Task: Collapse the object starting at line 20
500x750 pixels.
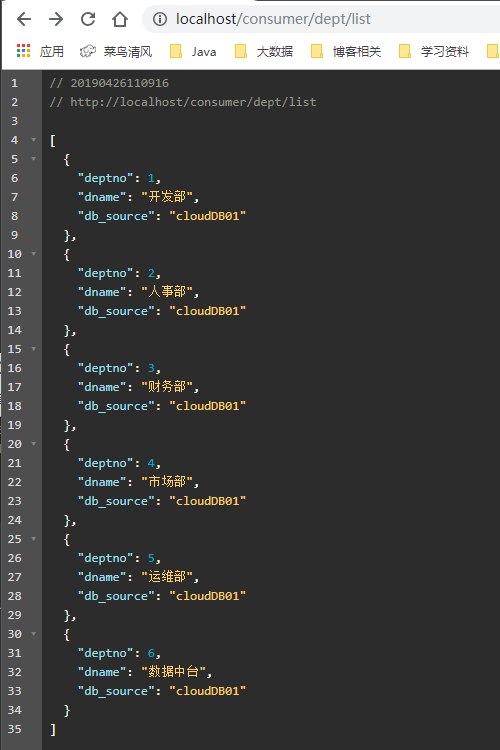Action: pyautogui.click(x=33, y=444)
